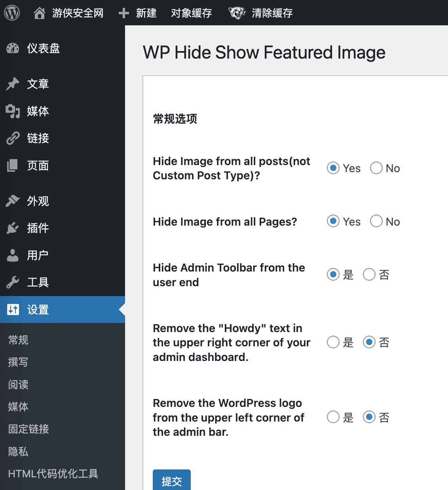This screenshot has width=448, height=490.
Task: Click the 提交 submit button
Action: pyautogui.click(x=172, y=481)
